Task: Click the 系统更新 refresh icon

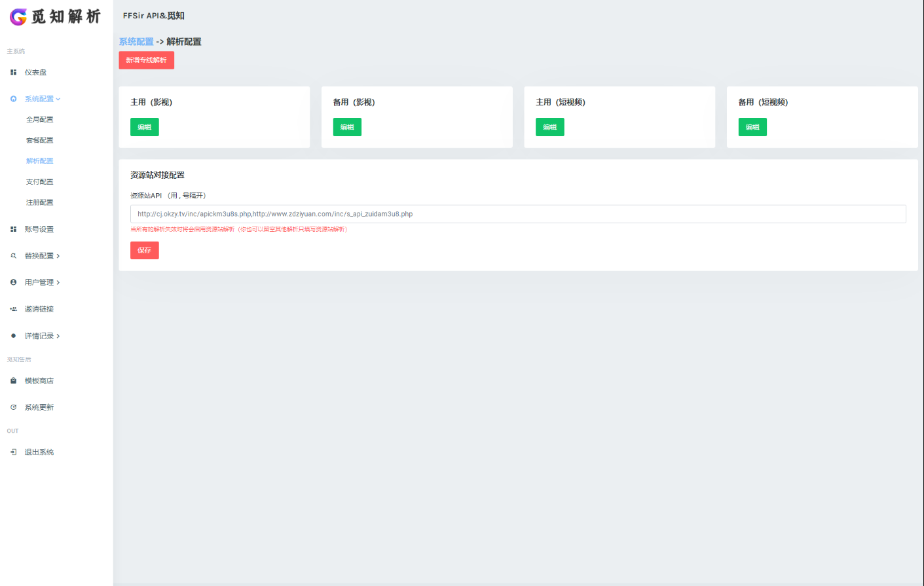Action: pyautogui.click(x=13, y=407)
